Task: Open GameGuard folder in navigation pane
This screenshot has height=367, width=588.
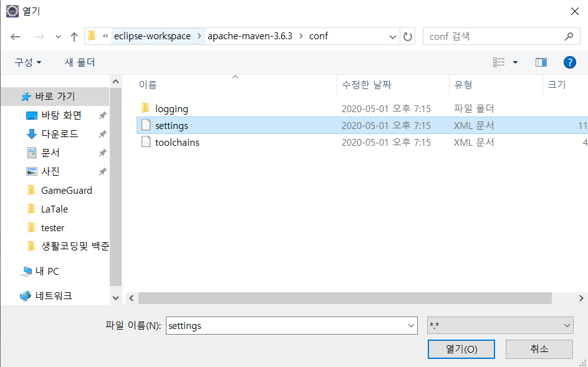Action: (66, 191)
